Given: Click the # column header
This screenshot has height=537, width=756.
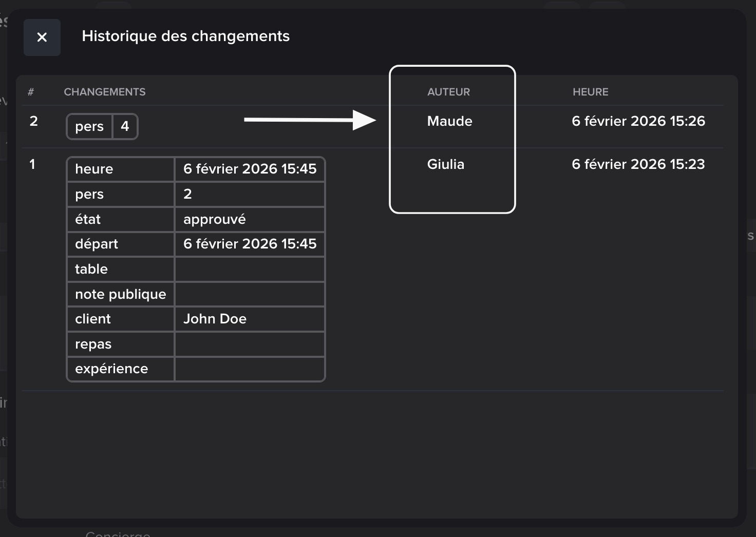Looking at the screenshot, I should tap(31, 92).
